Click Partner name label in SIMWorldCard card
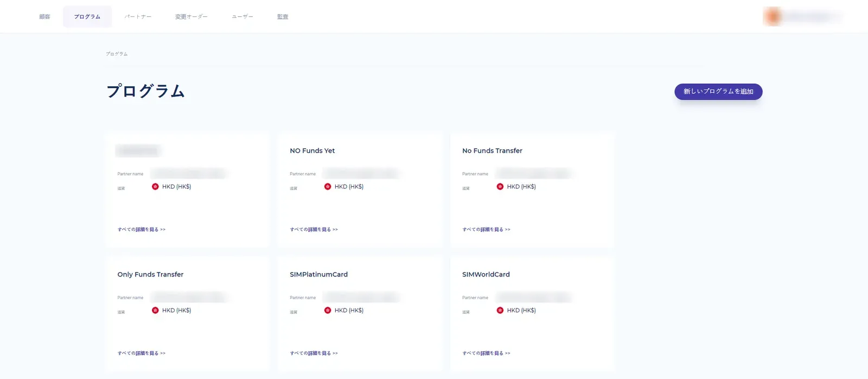The image size is (868, 379). [x=475, y=298]
